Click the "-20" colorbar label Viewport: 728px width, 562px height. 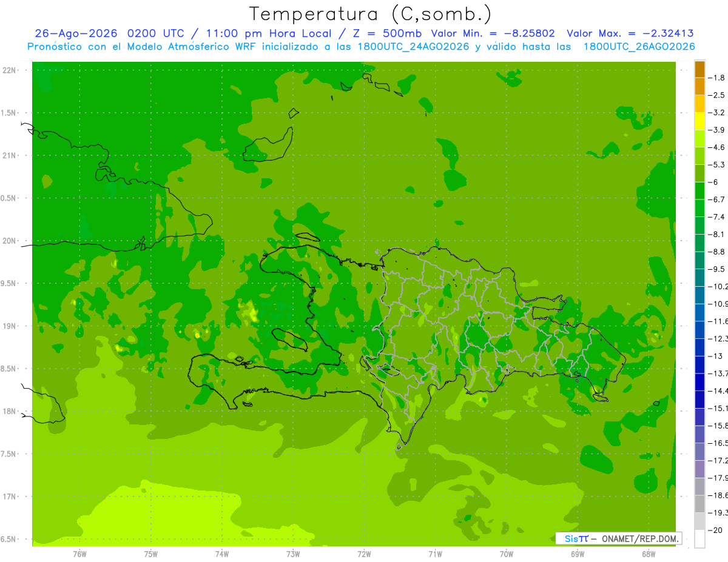pos(716,530)
